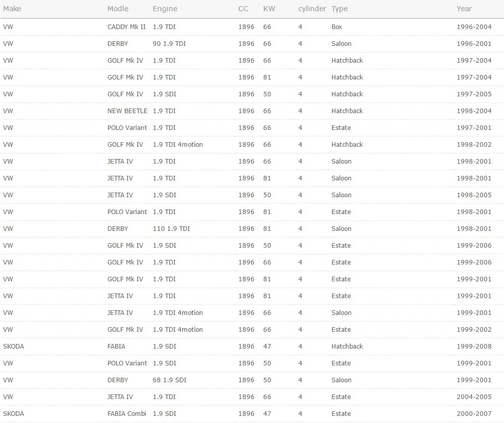Select the year 1999-2002 cell
The width and height of the screenshot is (504, 423).
coord(474,330)
